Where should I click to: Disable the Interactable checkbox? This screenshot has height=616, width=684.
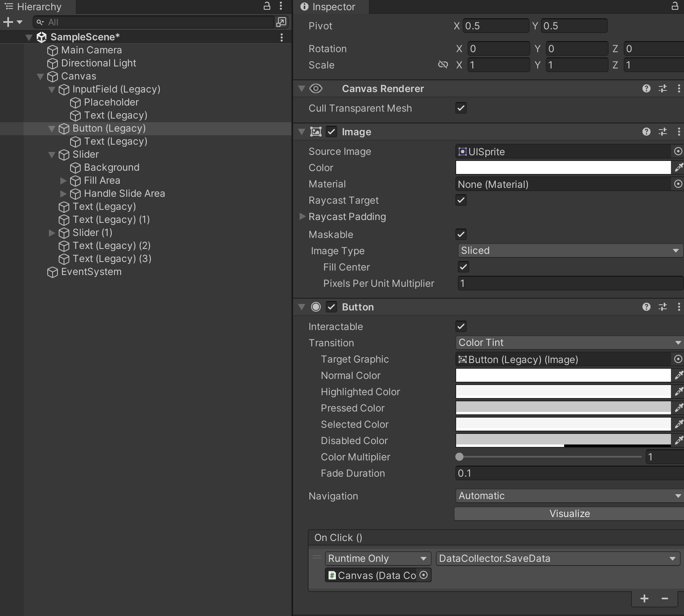coord(461,326)
